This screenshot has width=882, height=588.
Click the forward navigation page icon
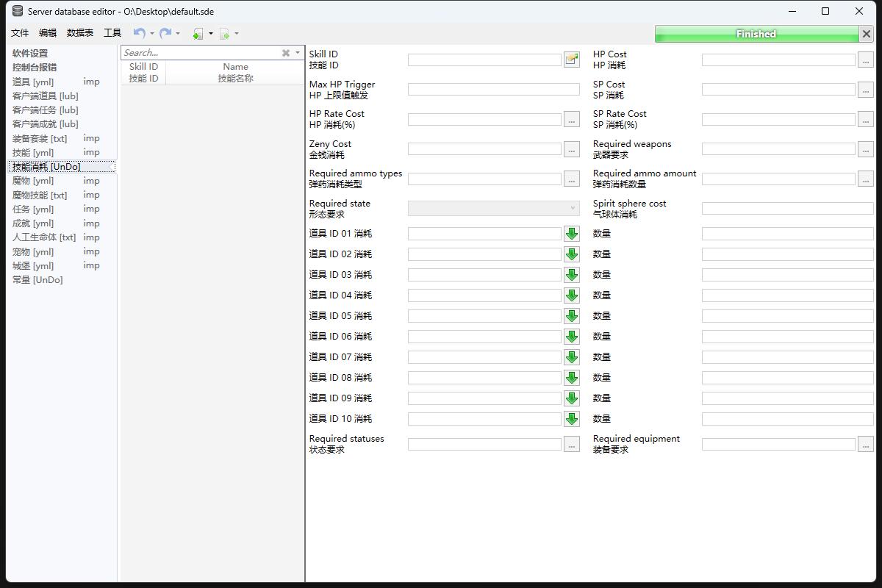point(224,34)
